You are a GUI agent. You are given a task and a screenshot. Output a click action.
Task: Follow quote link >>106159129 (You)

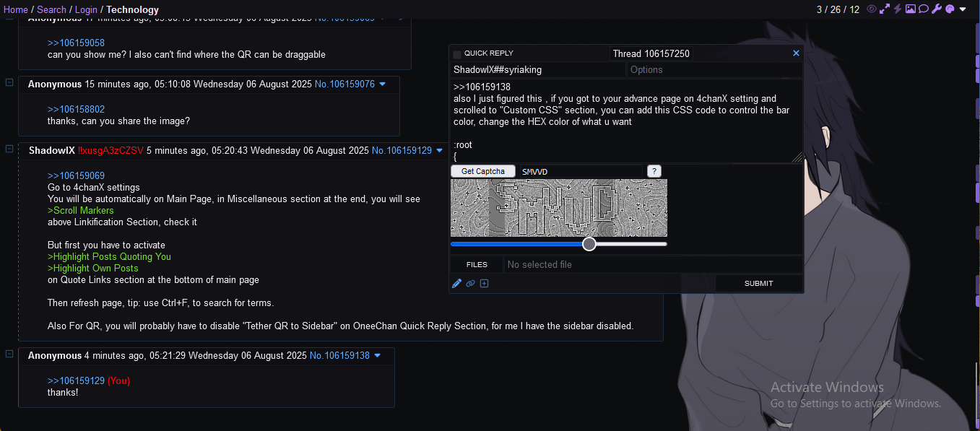[x=89, y=380]
